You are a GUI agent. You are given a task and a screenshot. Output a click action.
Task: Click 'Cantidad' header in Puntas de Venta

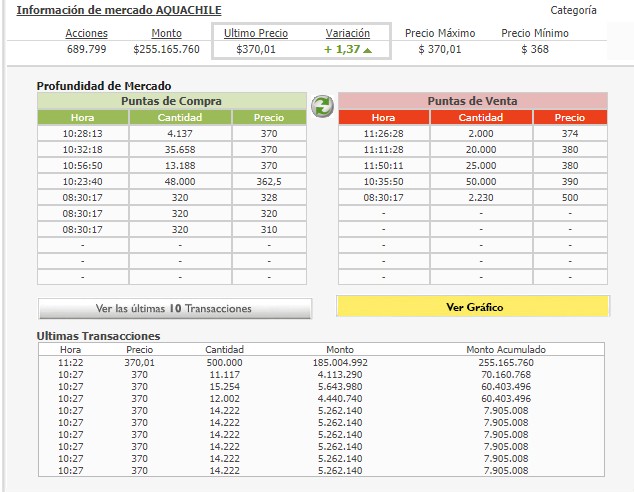(x=481, y=118)
